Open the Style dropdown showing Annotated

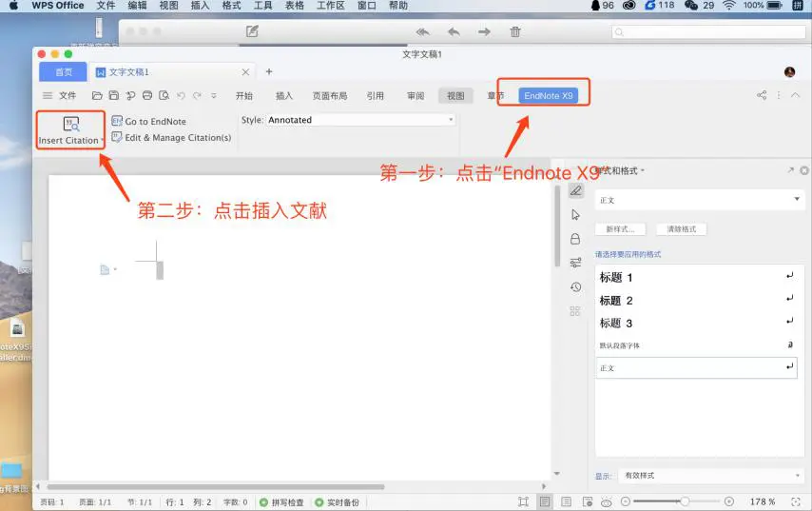pos(360,120)
